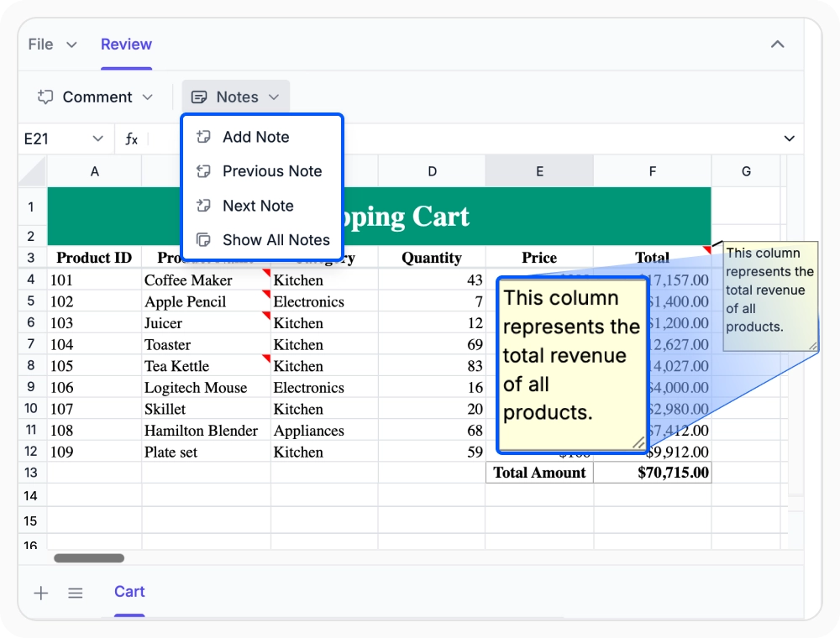Viewport: 840px width, 638px height.
Task: Click the Next Note icon
Action: click(x=203, y=206)
